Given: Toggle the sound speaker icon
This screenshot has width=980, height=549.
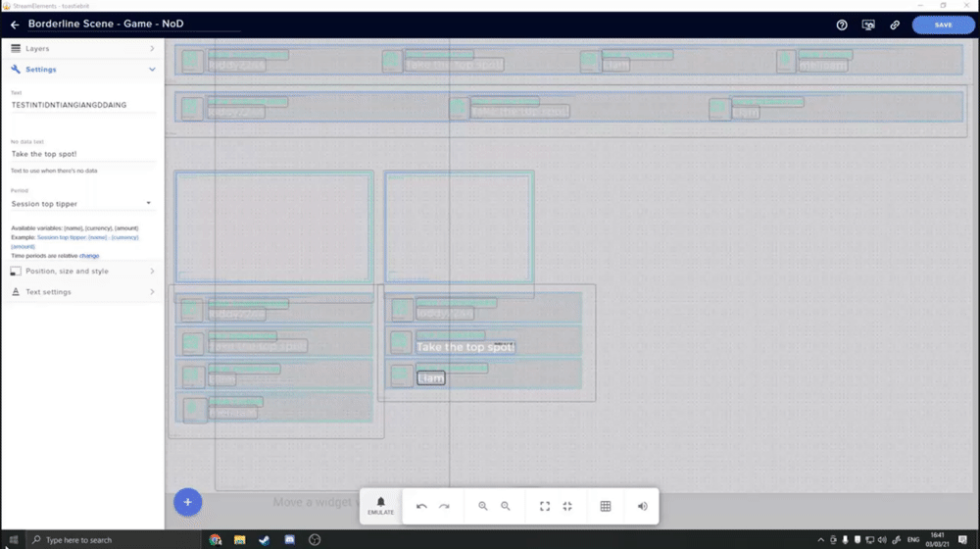Looking at the screenshot, I should (643, 506).
